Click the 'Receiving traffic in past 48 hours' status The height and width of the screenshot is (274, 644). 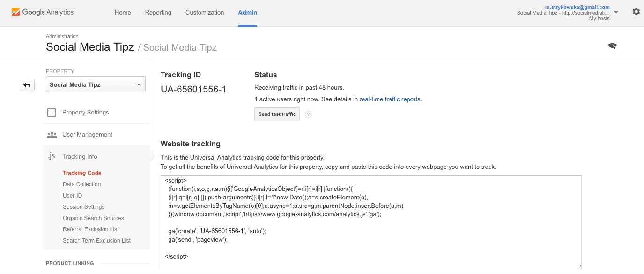point(299,87)
